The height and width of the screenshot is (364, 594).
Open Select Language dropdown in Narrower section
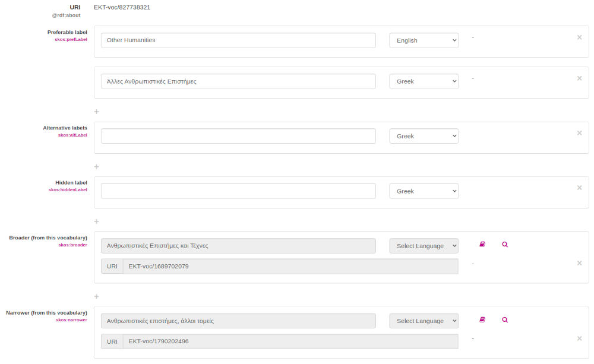424,321
